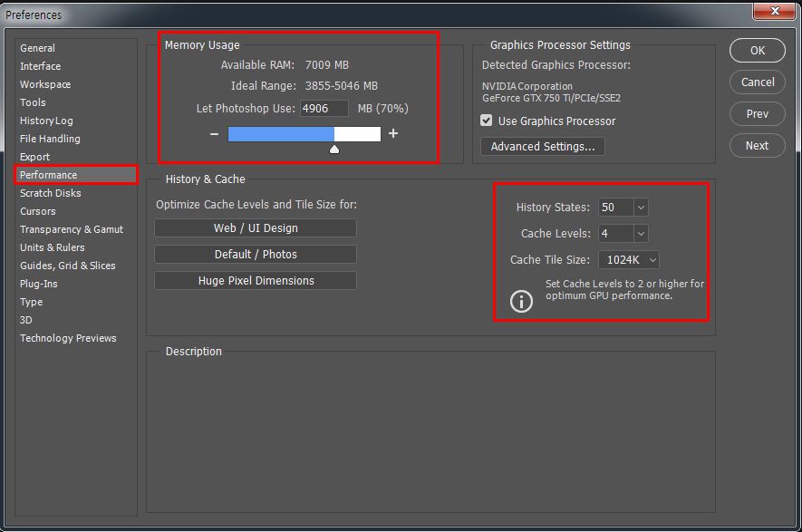The height and width of the screenshot is (532, 802).
Task: Apply Huge Pixel Dimensions cache preset
Action: point(256,280)
